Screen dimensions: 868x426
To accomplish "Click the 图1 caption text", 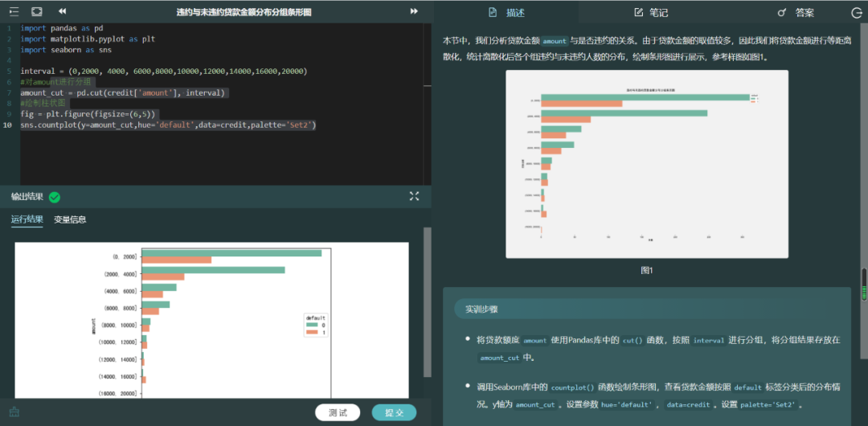I will click(x=647, y=270).
